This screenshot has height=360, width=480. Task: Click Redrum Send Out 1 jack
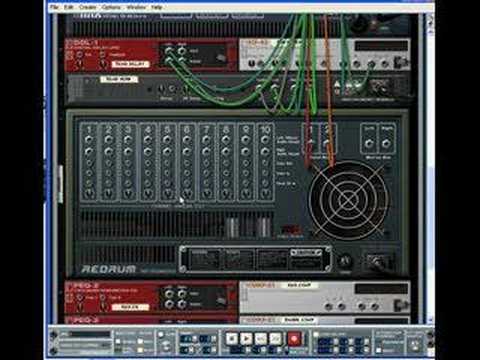coord(311,143)
